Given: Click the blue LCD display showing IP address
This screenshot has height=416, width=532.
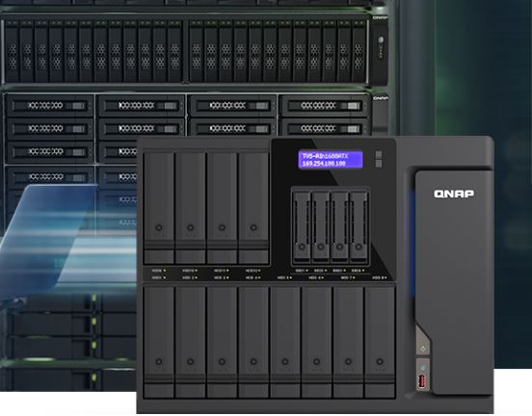Looking at the screenshot, I should 331,160.
